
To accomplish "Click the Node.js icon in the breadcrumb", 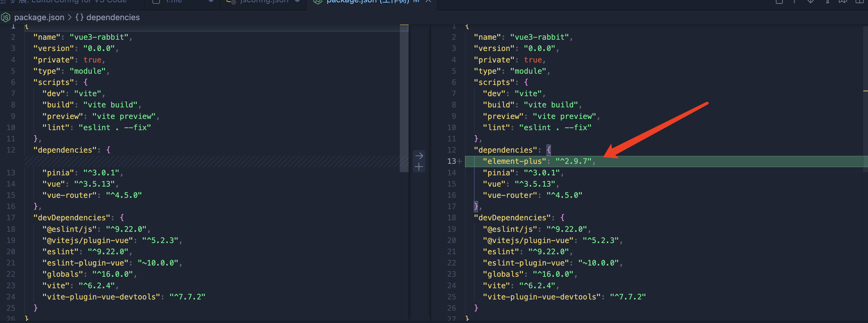I will click(6, 17).
